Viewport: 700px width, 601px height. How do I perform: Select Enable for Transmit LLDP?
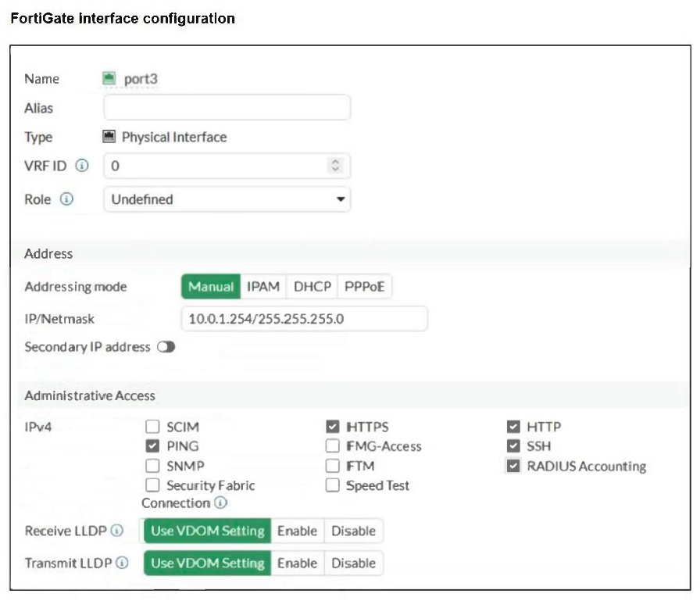pos(298,563)
